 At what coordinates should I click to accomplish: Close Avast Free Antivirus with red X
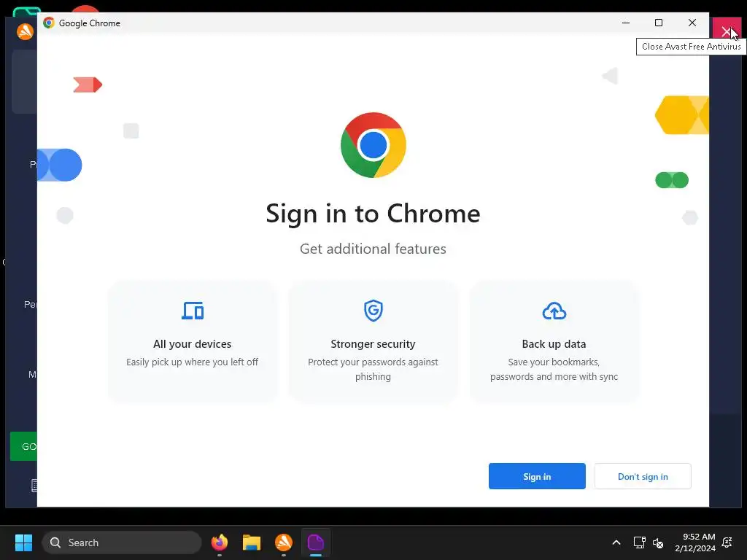click(x=727, y=31)
